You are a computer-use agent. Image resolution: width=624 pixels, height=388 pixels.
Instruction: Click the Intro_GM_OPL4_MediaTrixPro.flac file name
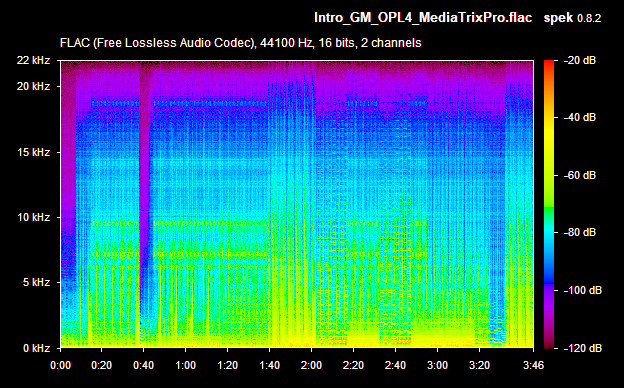point(423,18)
